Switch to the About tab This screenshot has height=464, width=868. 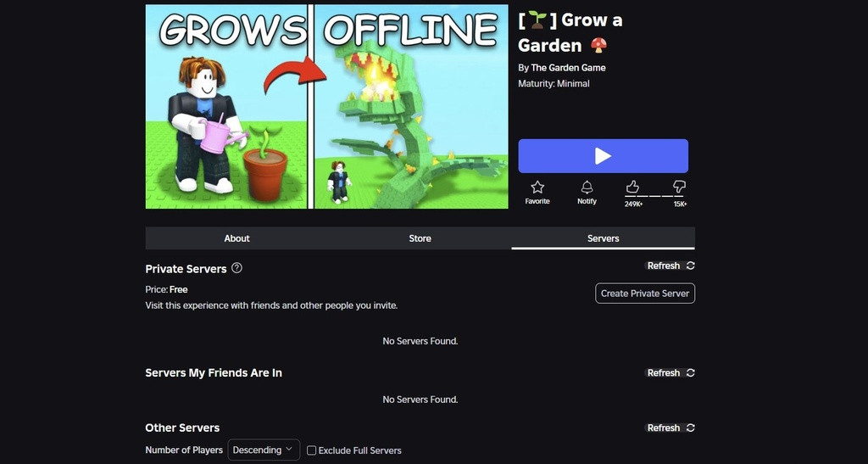pyautogui.click(x=237, y=238)
